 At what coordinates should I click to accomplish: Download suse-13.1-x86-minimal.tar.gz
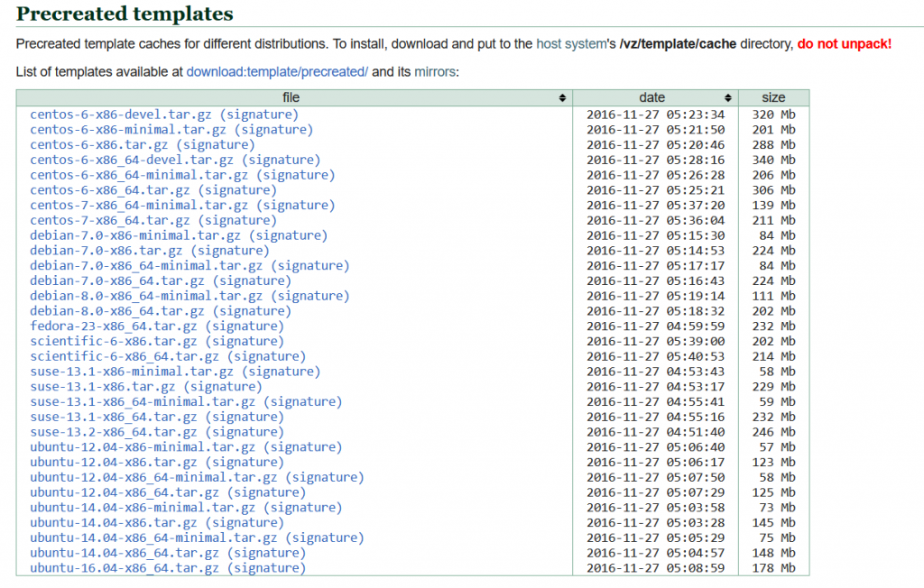[x=132, y=372]
